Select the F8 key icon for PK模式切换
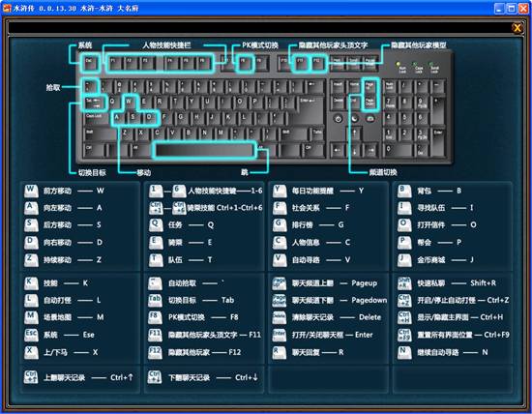Image resolution: width=532 pixels, height=414 pixels. coord(155,317)
